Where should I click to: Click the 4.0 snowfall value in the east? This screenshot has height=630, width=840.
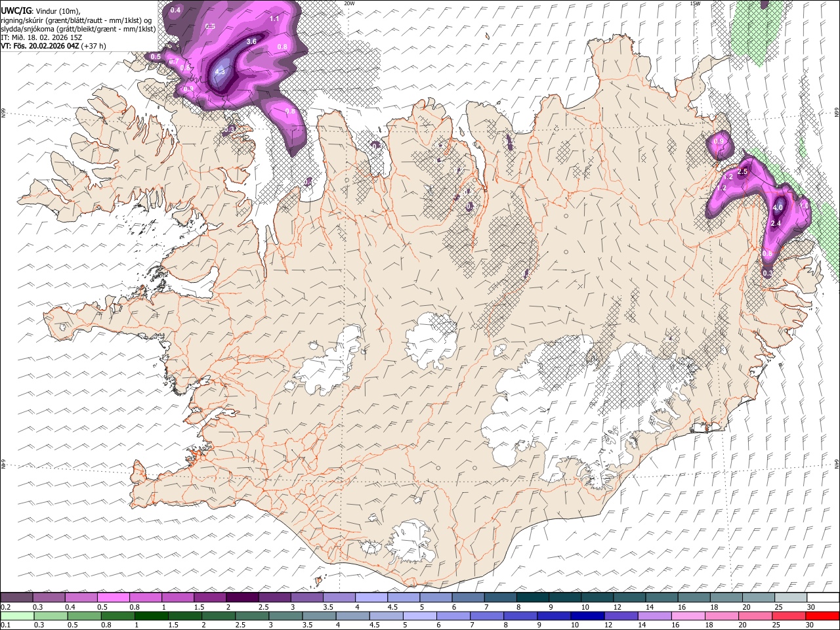pos(778,207)
